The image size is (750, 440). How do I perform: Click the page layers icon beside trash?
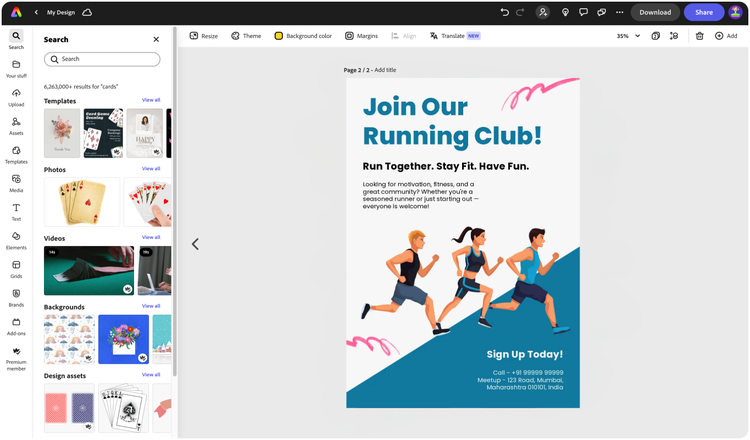tap(674, 36)
